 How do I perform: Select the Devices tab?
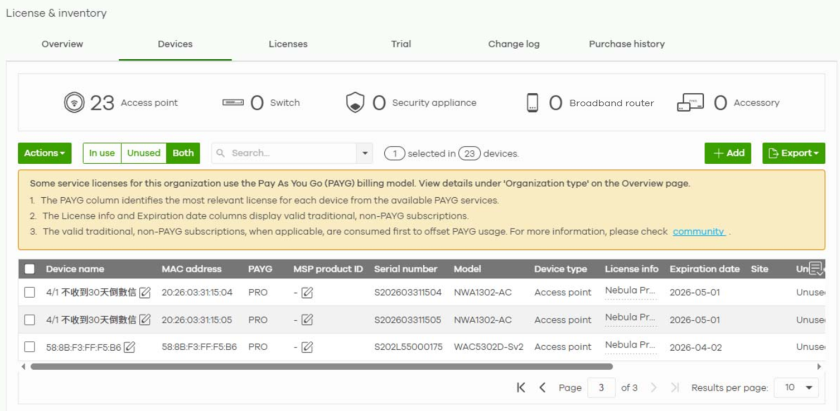[175, 44]
